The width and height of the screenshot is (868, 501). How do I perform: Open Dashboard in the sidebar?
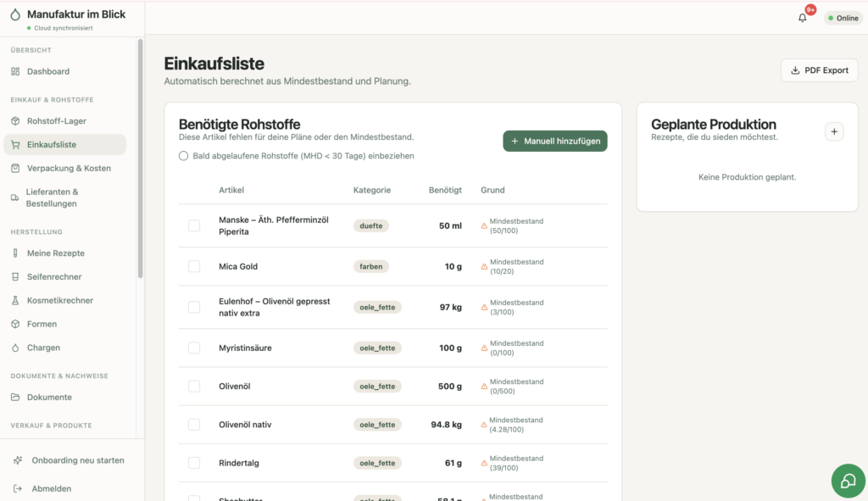pyautogui.click(x=64, y=71)
